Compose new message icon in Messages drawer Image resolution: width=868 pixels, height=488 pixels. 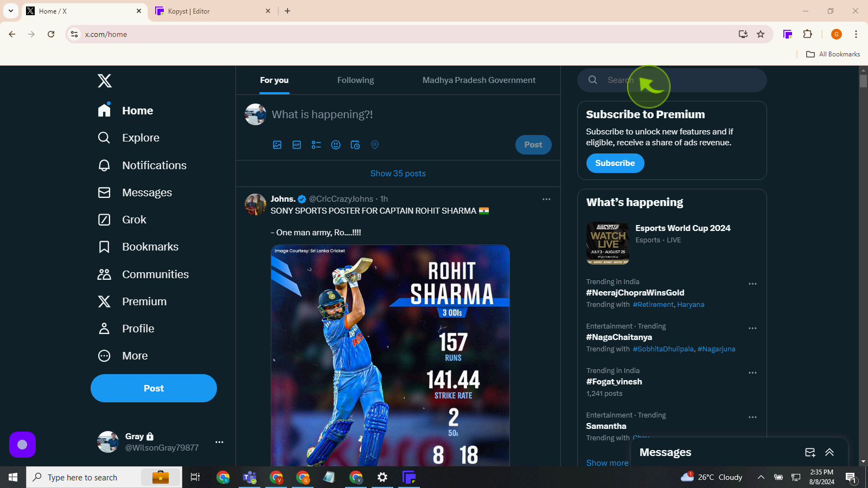coord(810,452)
